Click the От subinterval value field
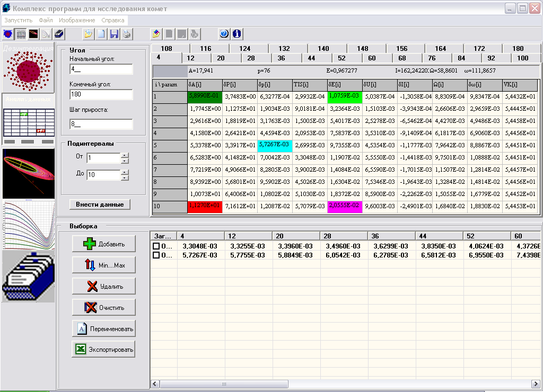Screen dimensions: 543x392 [x=104, y=158]
